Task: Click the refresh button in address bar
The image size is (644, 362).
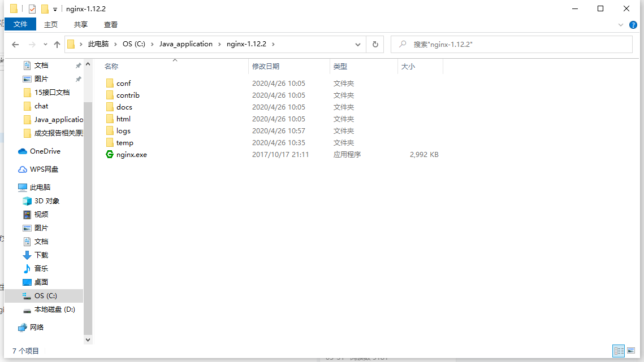Action: pyautogui.click(x=374, y=44)
